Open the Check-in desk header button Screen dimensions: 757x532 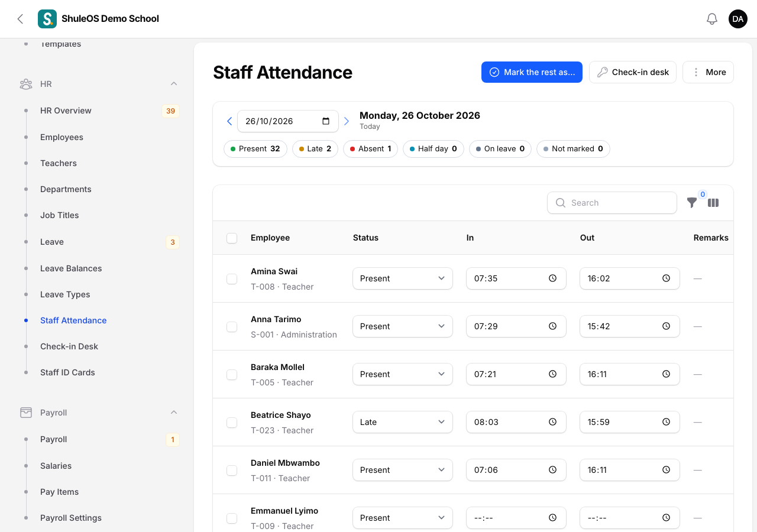(x=633, y=72)
